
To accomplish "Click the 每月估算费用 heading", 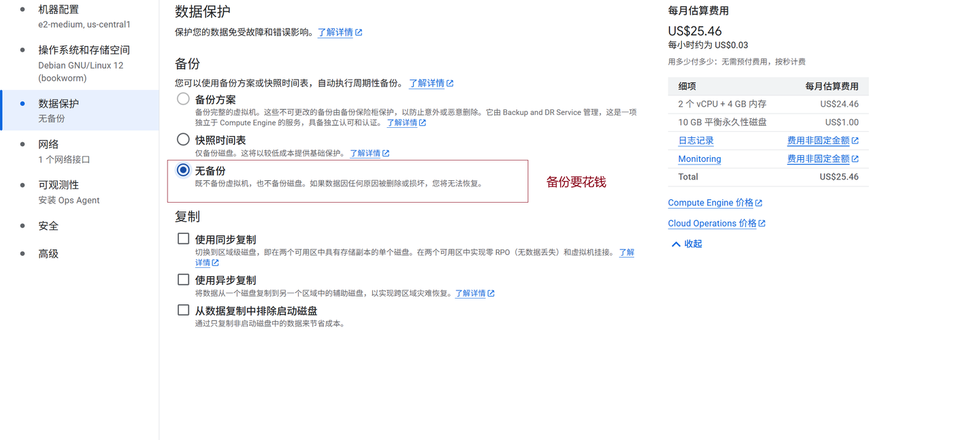I will [698, 10].
